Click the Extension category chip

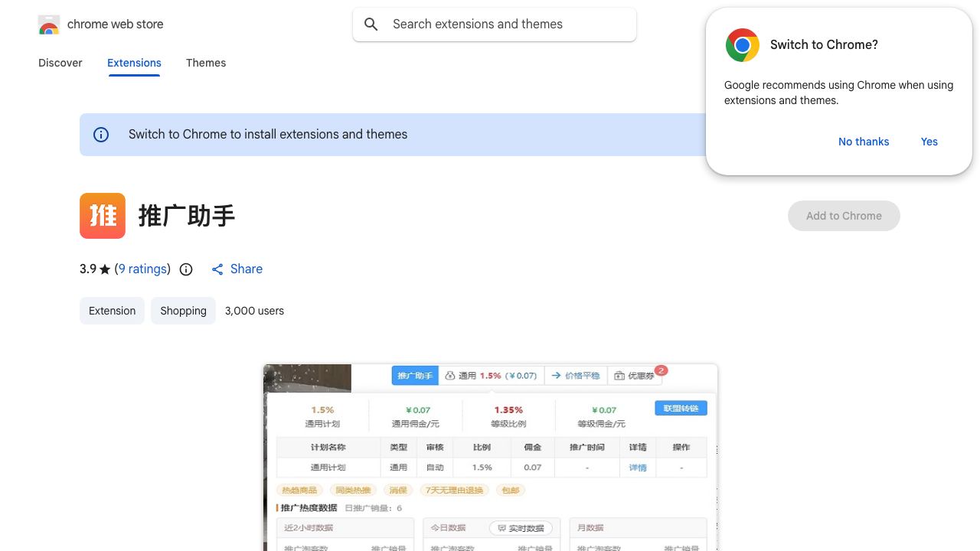coord(112,311)
